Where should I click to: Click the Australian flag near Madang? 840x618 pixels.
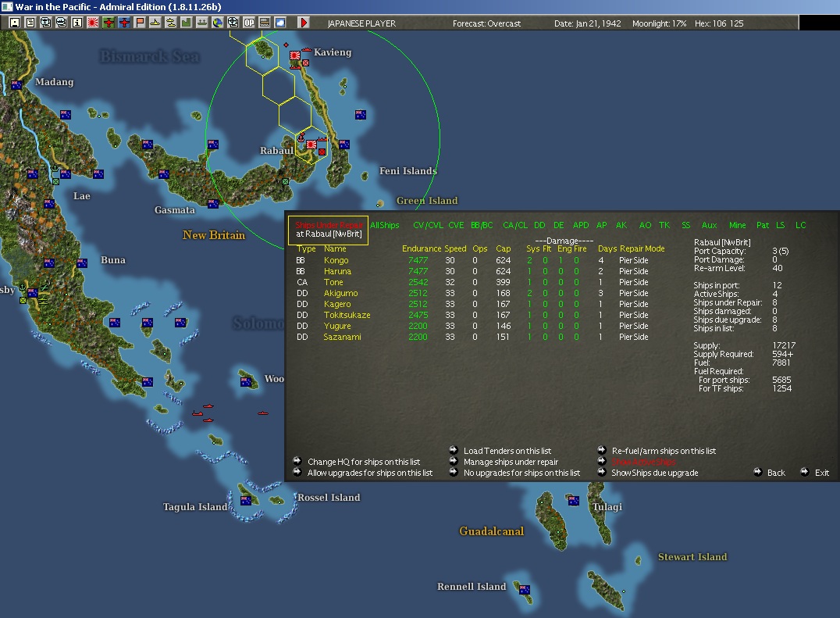click(16, 84)
